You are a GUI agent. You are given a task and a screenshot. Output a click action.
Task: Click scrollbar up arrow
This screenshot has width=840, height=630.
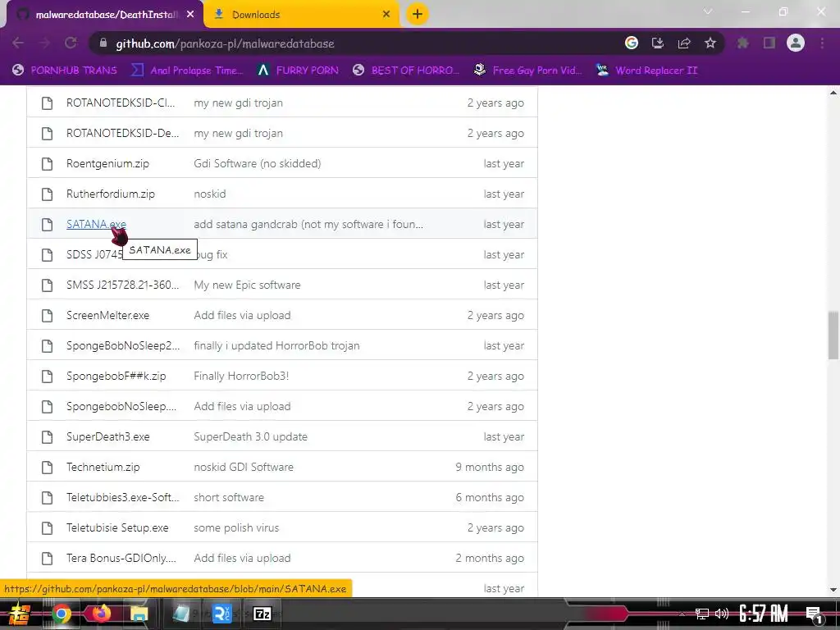click(x=833, y=93)
